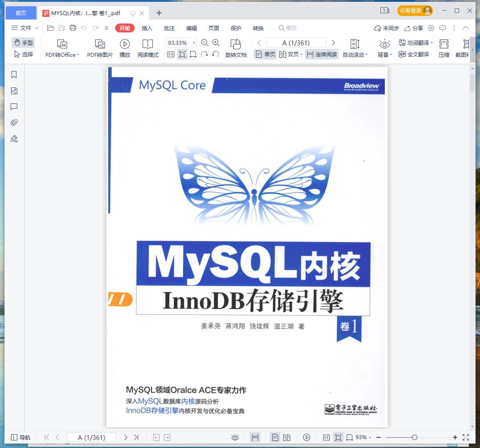
Task: Open the 93.33% zoom level dropdown
Action: [194, 43]
